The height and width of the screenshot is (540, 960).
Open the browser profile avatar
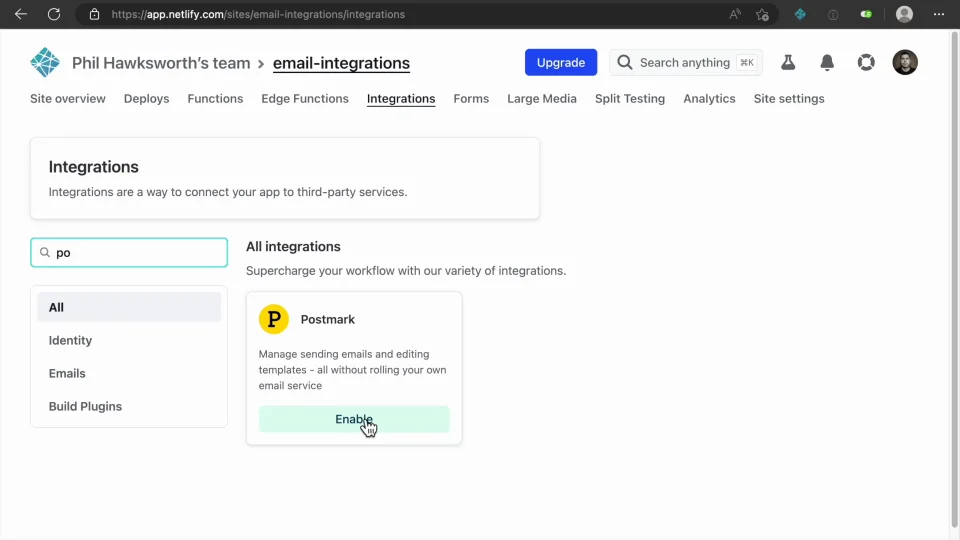(904, 14)
